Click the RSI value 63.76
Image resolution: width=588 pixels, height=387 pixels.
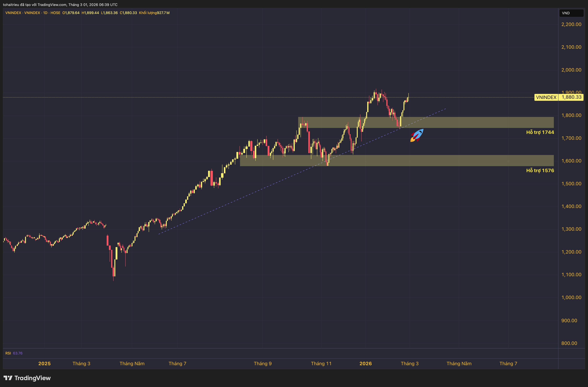pos(18,353)
